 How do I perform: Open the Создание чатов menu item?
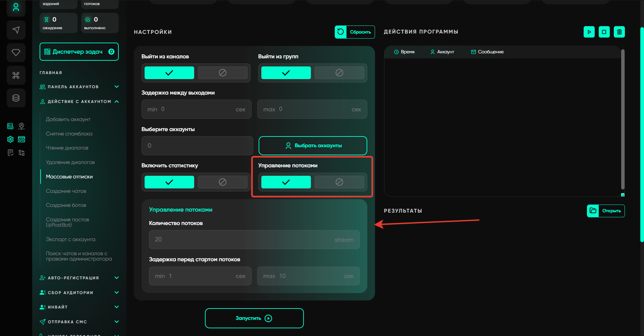coord(66,191)
